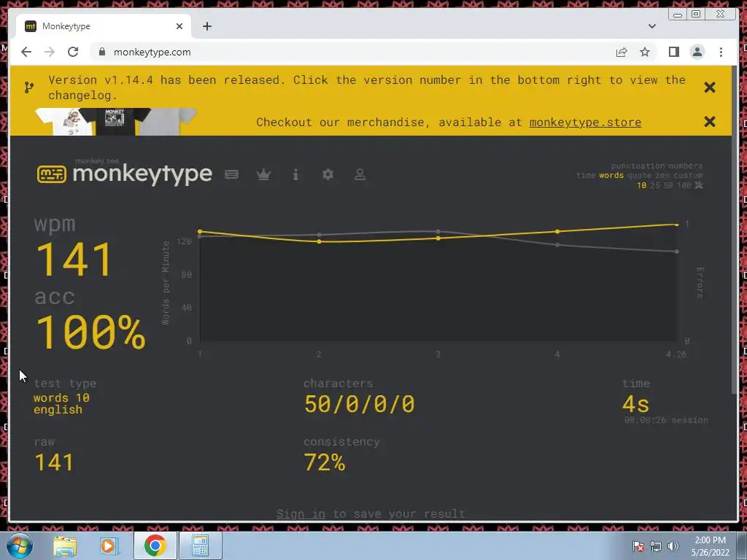Switch to quote test mode
This screenshot has width=747, height=560.
(640, 175)
